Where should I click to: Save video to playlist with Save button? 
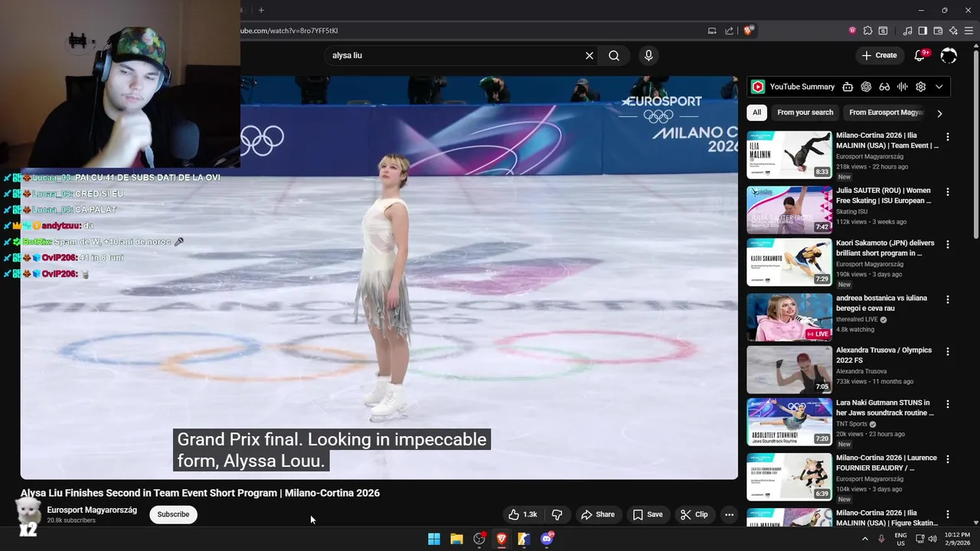pos(648,514)
